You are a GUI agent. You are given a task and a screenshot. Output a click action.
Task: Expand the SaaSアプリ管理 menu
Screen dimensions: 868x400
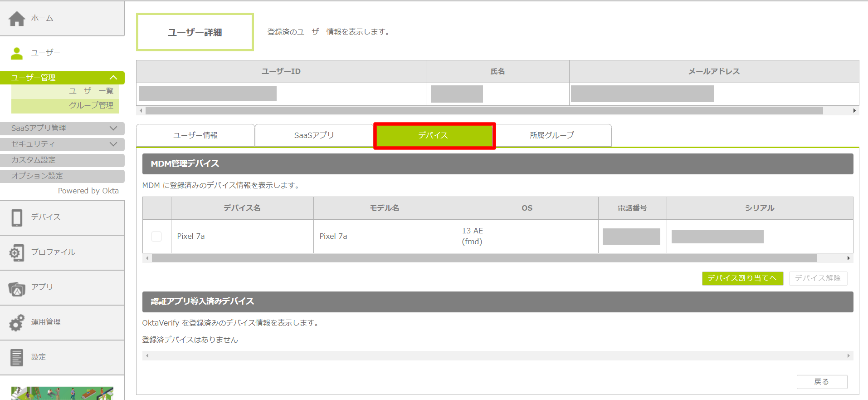113,128
